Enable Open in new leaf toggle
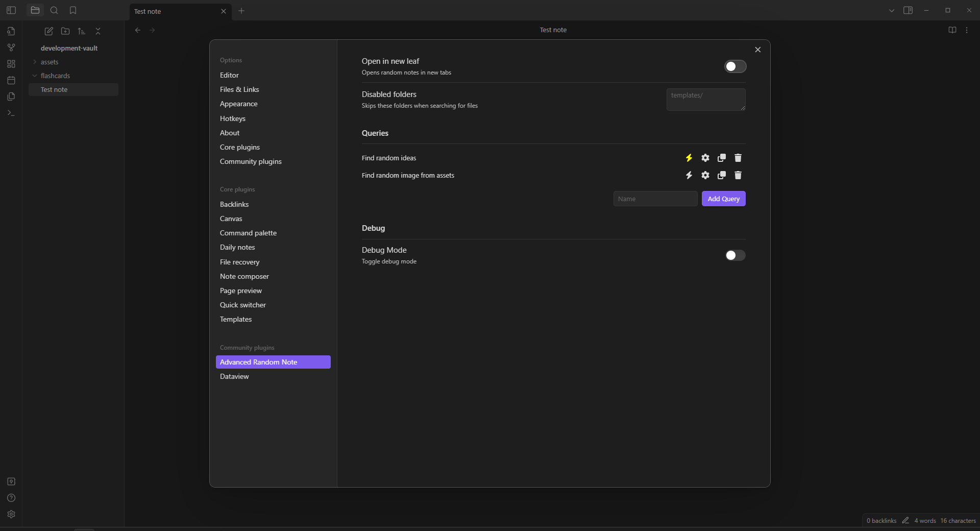This screenshot has width=980, height=531. click(x=736, y=66)
